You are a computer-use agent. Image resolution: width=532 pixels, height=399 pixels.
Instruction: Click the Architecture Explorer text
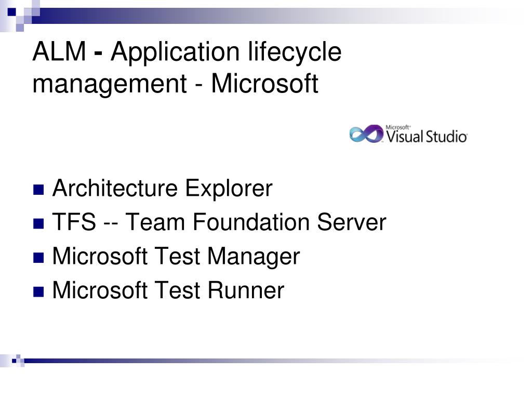163,188
